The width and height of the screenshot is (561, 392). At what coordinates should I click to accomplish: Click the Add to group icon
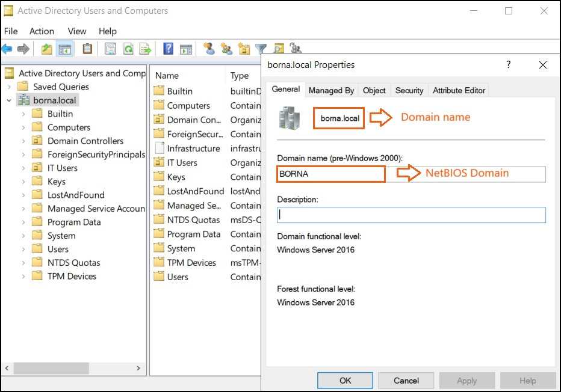[296, 48]
